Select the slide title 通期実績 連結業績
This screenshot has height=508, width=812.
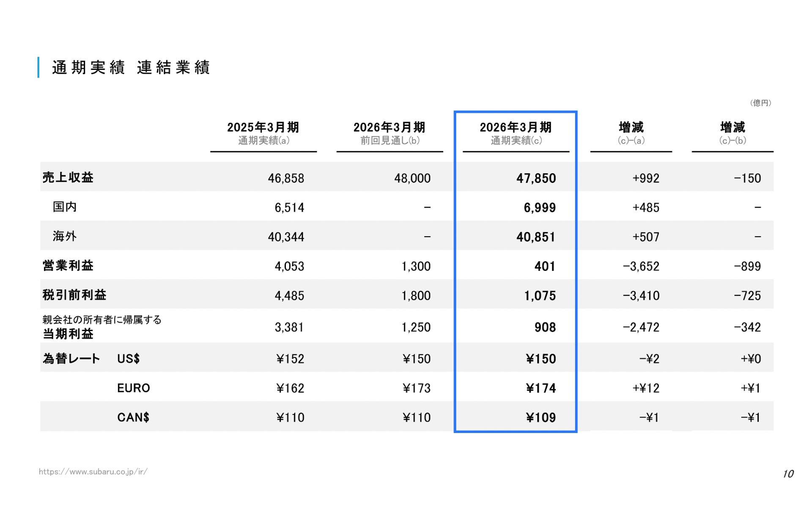pos(131,68)
